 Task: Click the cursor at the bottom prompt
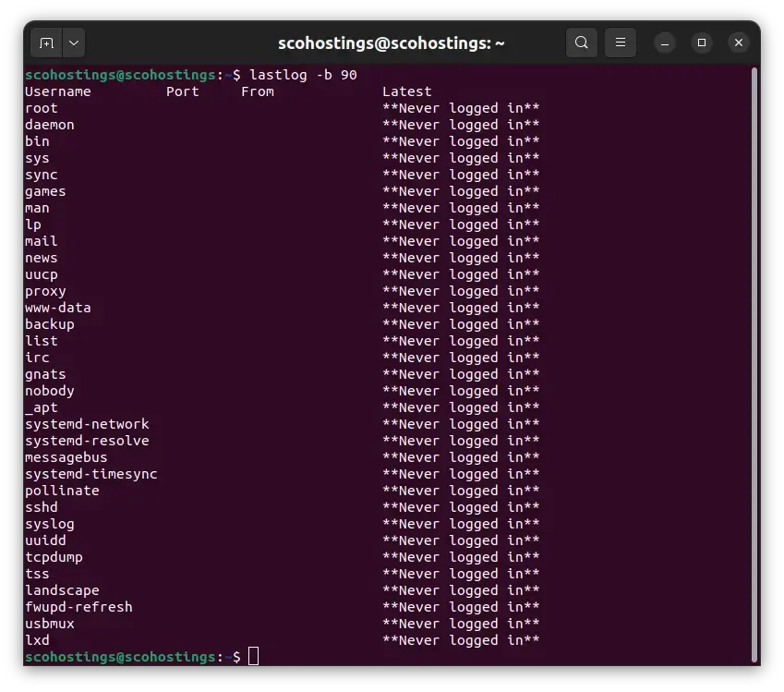coord(254,657)
